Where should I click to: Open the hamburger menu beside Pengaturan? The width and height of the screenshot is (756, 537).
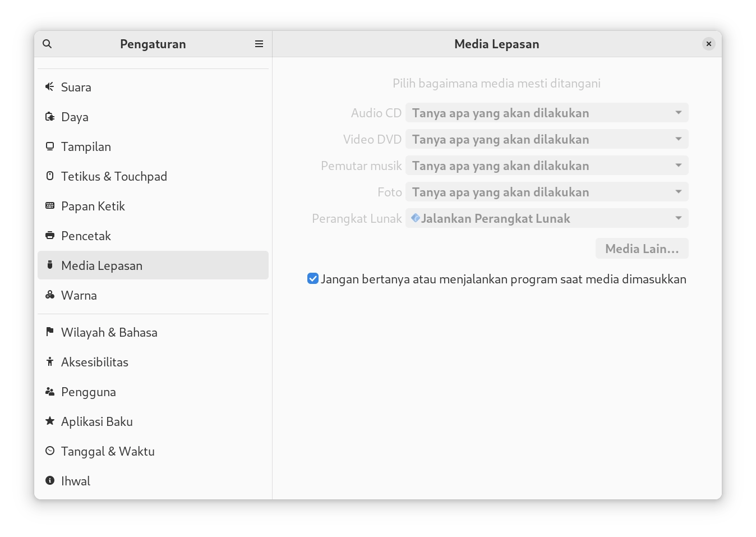259,44
